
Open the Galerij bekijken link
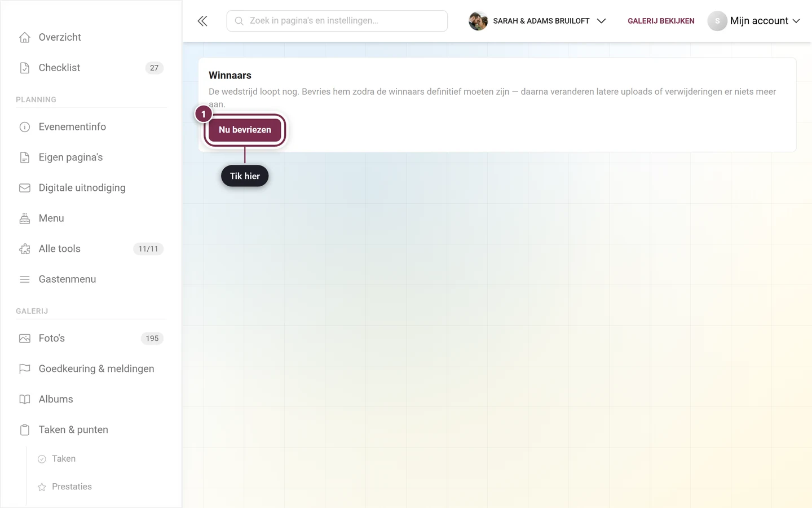(661, 21)
